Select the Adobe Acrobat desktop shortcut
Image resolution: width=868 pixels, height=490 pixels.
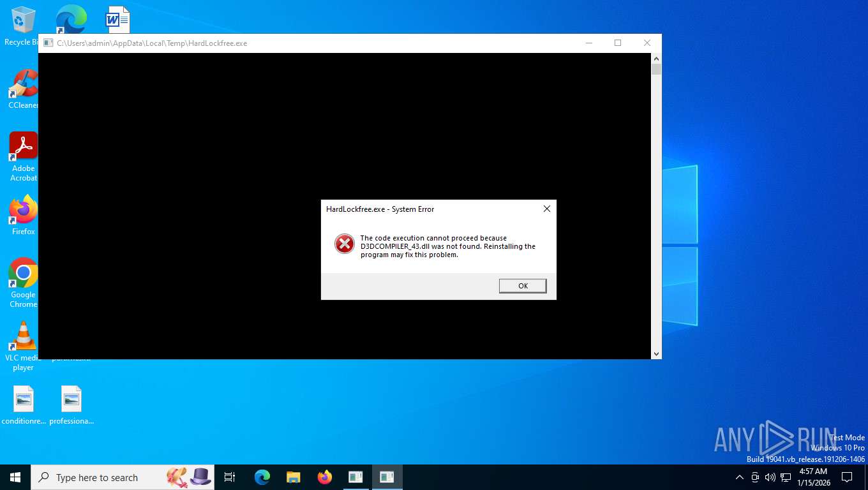click(23, 157)
